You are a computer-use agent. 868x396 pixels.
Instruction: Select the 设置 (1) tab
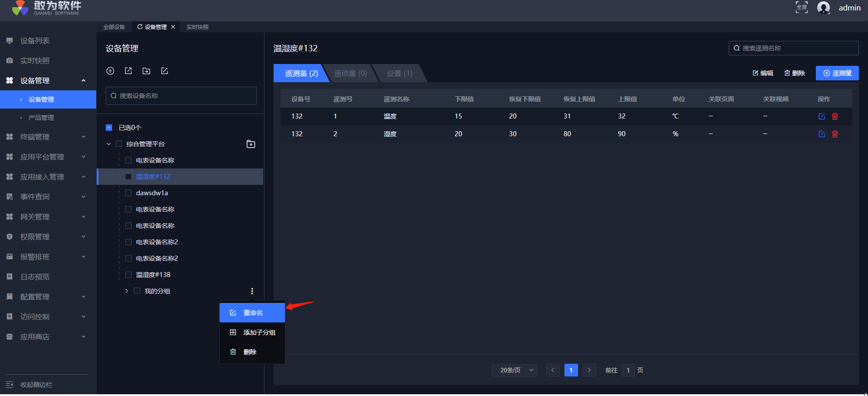[399, 74]
